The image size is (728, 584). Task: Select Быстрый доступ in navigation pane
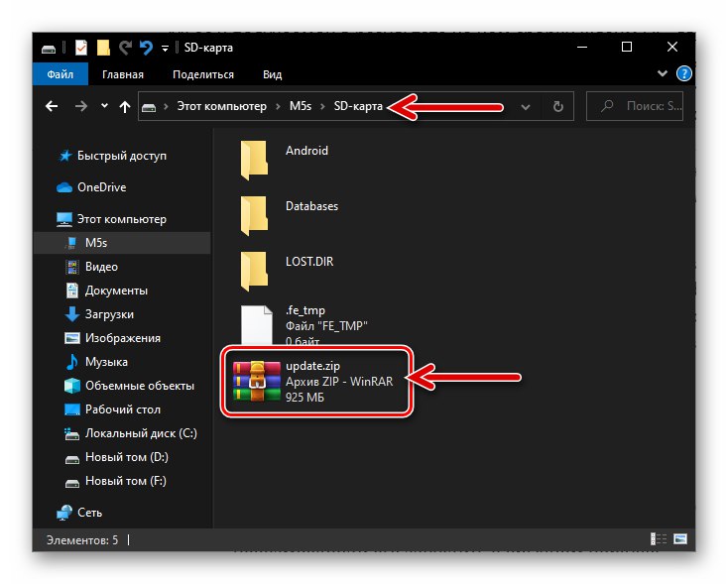[x=122, y=156]
